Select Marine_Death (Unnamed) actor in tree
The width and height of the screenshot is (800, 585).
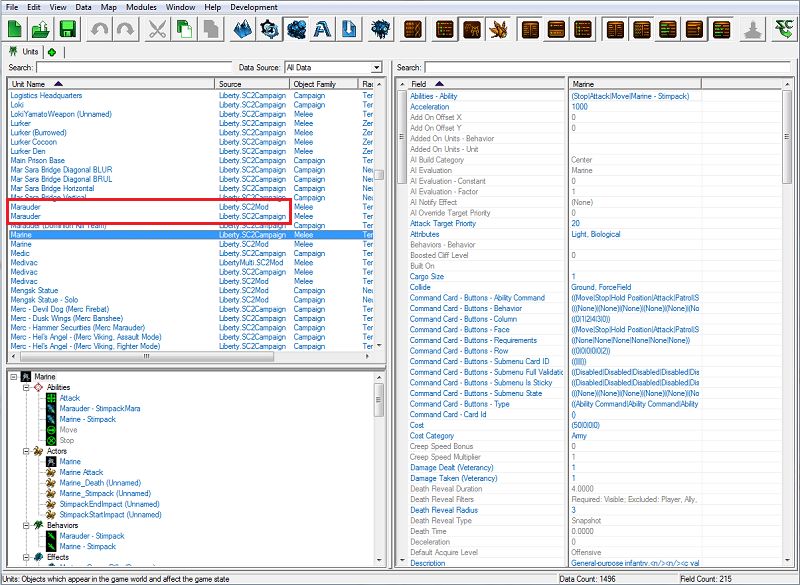100,482
